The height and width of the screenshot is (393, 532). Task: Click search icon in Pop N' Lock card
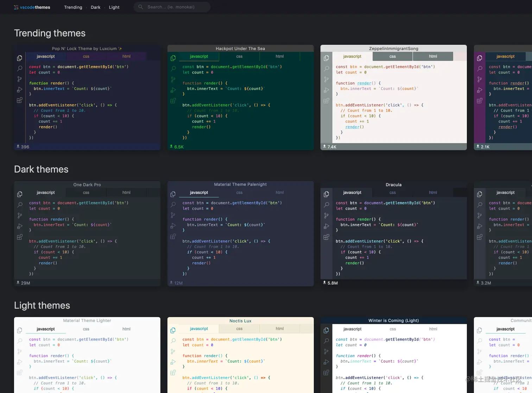(20, 69)
